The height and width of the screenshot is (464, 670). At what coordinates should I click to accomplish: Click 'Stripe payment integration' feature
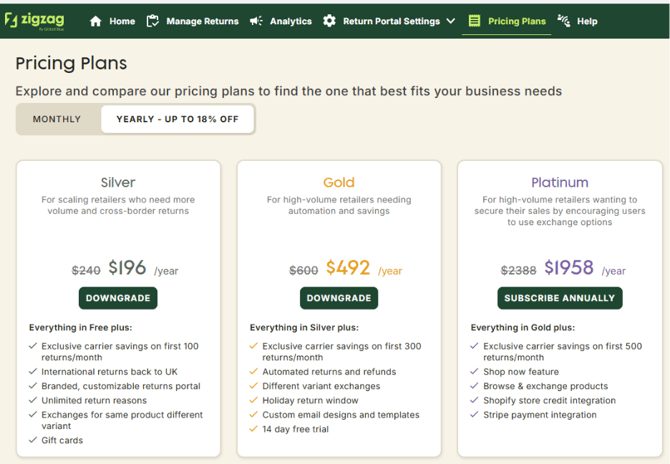[540, 415]
